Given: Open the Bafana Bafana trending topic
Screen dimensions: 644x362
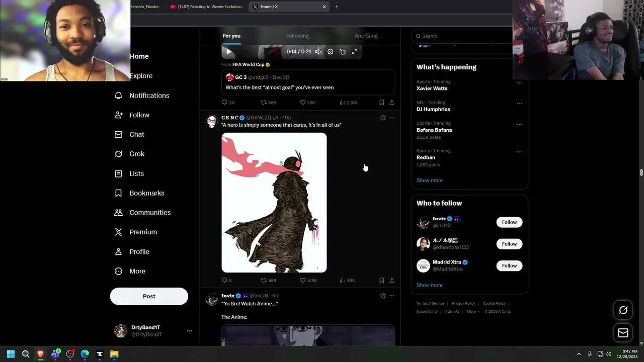Looking at the screenshot, I should tap(434, 130).
